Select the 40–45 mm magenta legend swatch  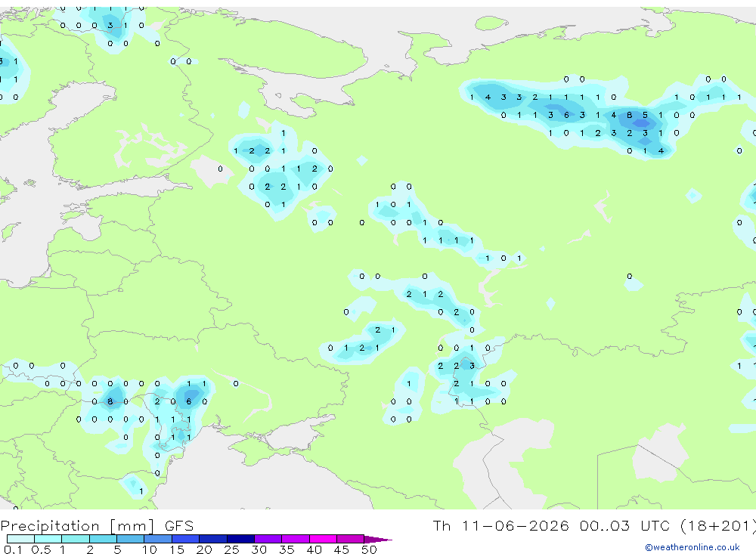pyautogui.click(x=323, y=539)
